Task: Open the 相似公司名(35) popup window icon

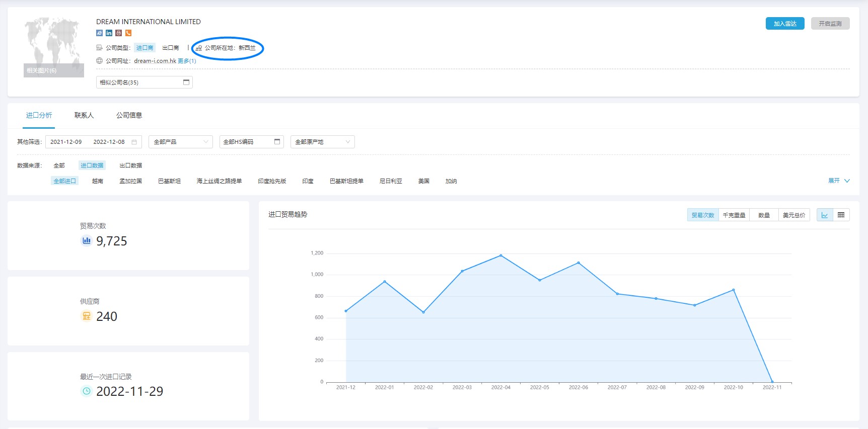Action: coord(186,82)
